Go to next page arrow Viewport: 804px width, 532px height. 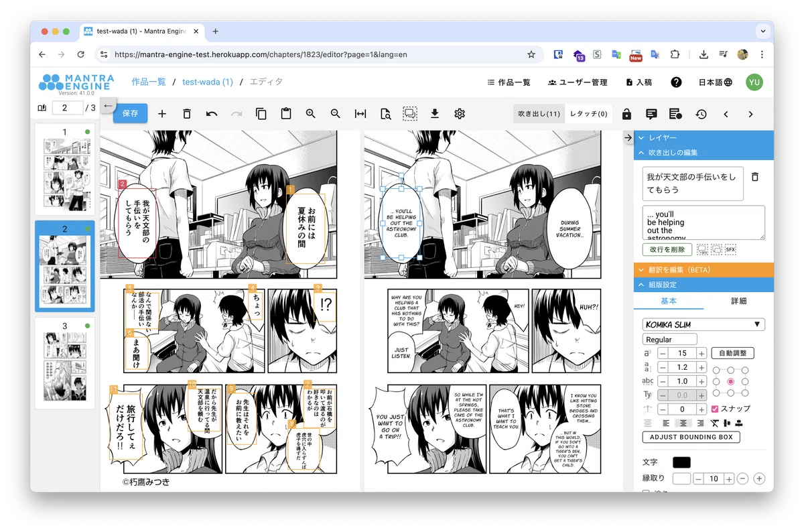(750, 114)
